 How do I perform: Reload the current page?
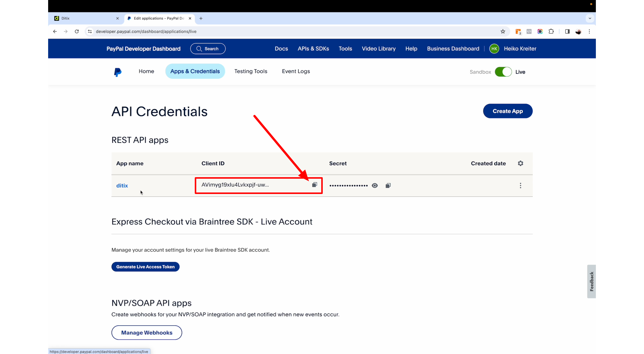click(x=77, y=32)
